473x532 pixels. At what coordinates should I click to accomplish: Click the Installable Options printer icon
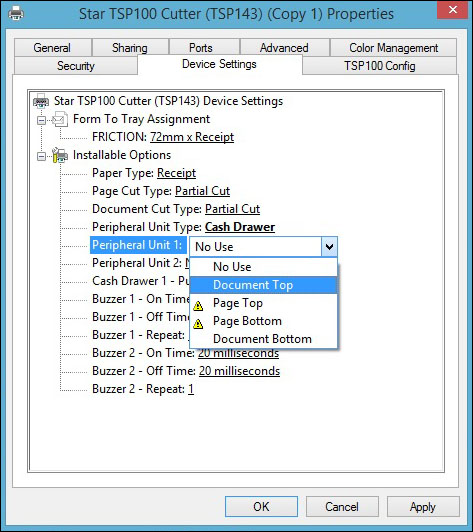point(60,155)
